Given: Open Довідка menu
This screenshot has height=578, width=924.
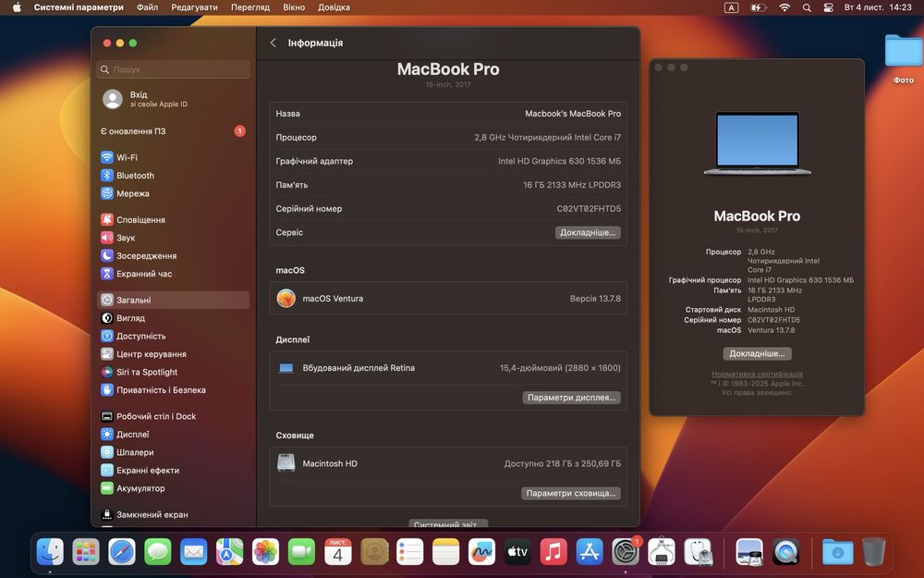Looking at the screenshot, I should pyautogui.click(x=334, y=7).
